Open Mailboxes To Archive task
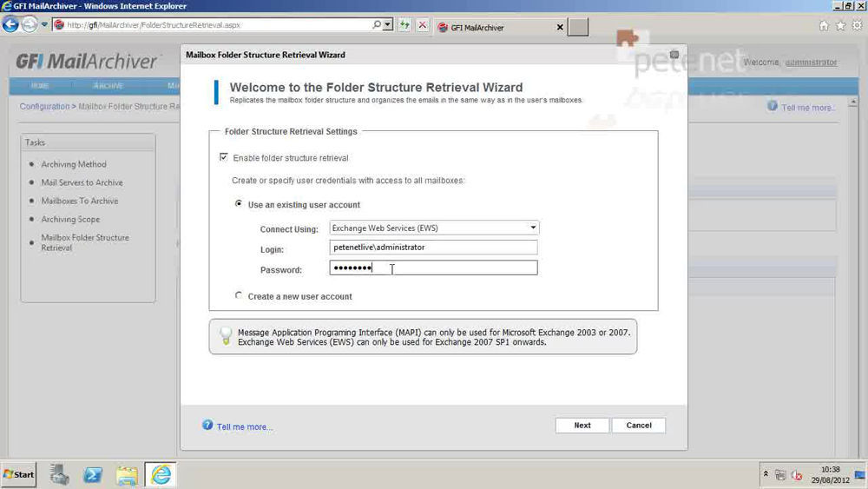Viewport: 868px width, 489px height. pos(80,201)
